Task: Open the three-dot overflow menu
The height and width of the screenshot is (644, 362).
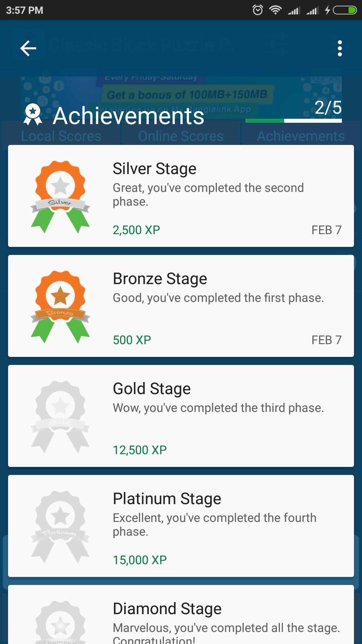Action: tap(340, 48)
